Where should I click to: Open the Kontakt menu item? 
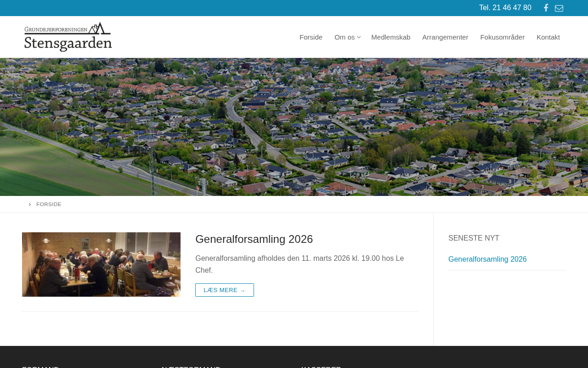(x=548, y=37)
